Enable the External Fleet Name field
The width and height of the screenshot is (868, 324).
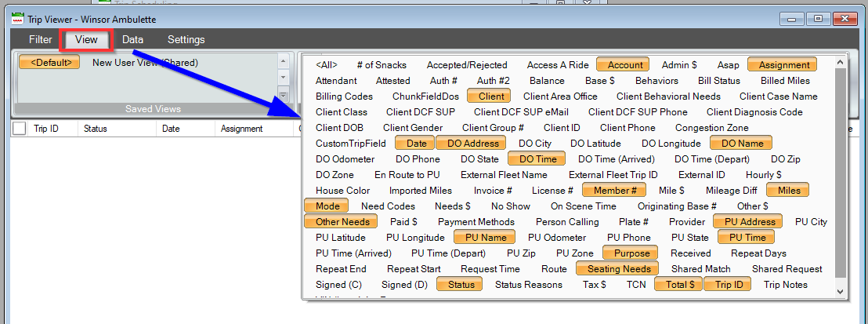[505, 175]
